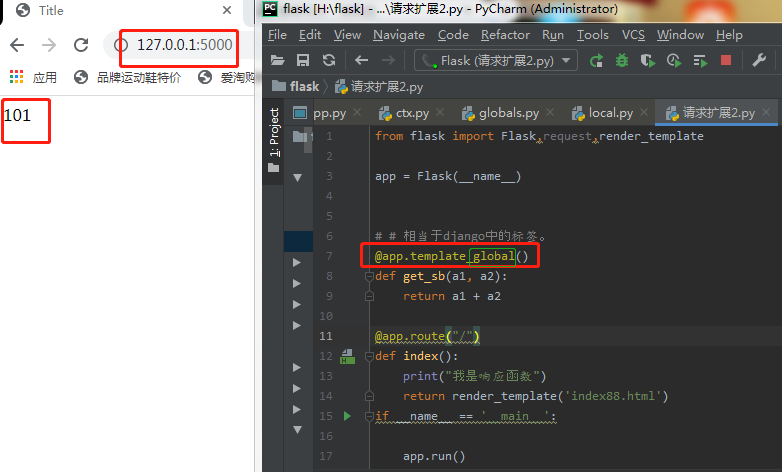Run script from line 15 gutter arrow

[347, 416]
